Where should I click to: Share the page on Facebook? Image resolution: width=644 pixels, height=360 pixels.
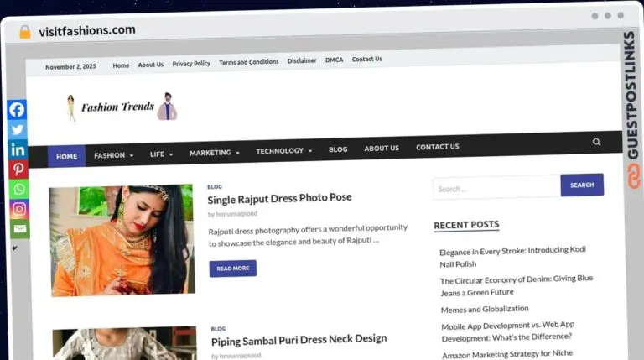(x=17, y=110)
